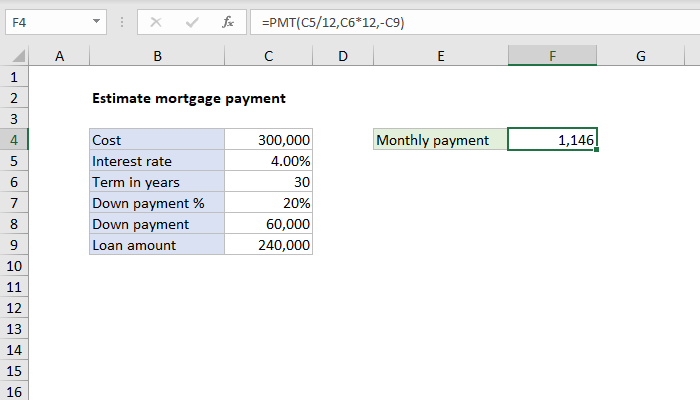The width and height of the screenshot is (700, 400).
Task: Select row 12 header
Action: point(14,308)
